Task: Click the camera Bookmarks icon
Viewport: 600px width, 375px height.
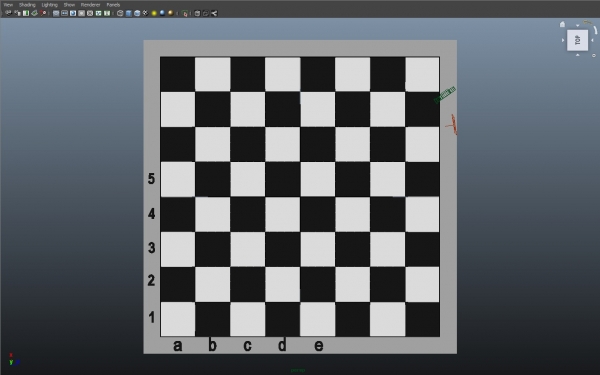Action: click(26, 13)
